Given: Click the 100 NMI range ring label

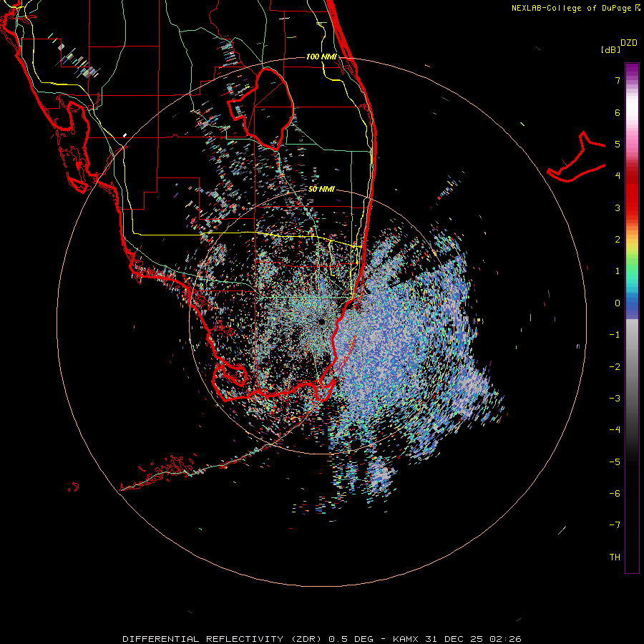Looking at the screenshot, I should (x=321, y=57).
